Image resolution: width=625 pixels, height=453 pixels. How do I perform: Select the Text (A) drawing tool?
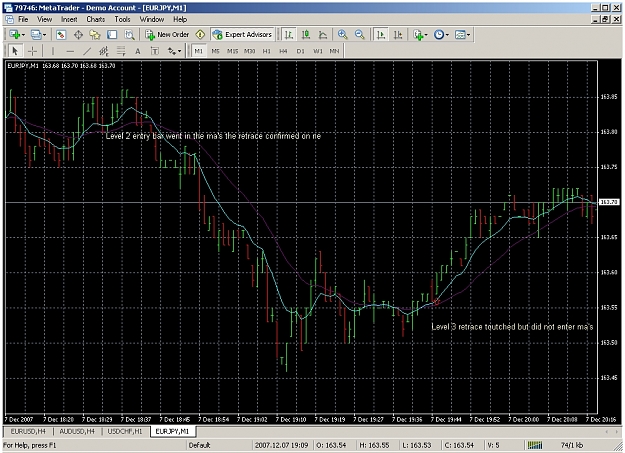click(138, 51)
